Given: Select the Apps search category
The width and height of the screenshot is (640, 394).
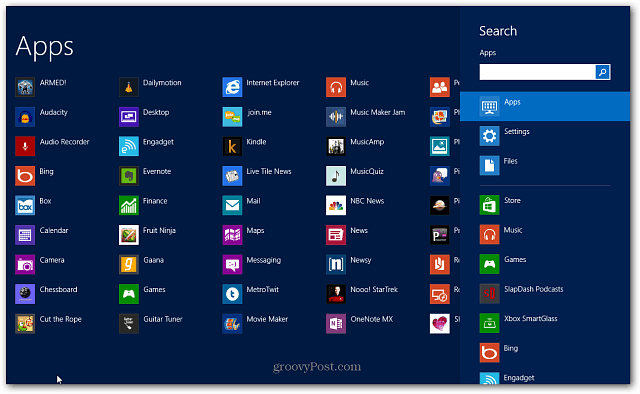Looking at the screenshot, I should coord(545,106).
